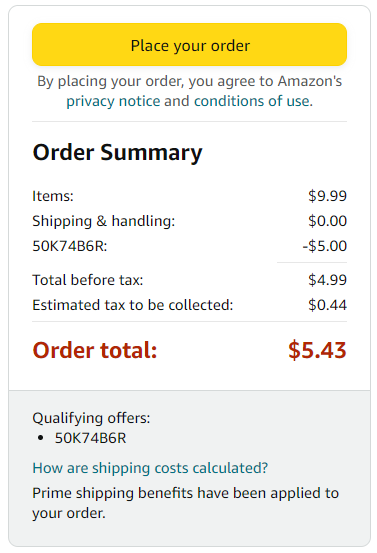
Task: Click the Items label
Action: [x=53, y=196]
